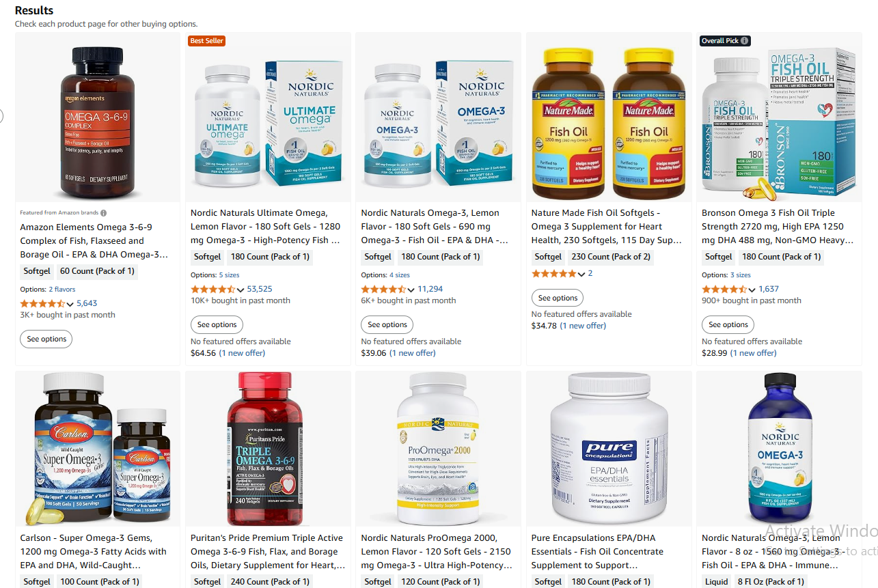The width and height of the screenshot is (878, 588).
Task: Click star rating on Nordic Naturals Omega-3 Lemon
Action: 383,290
